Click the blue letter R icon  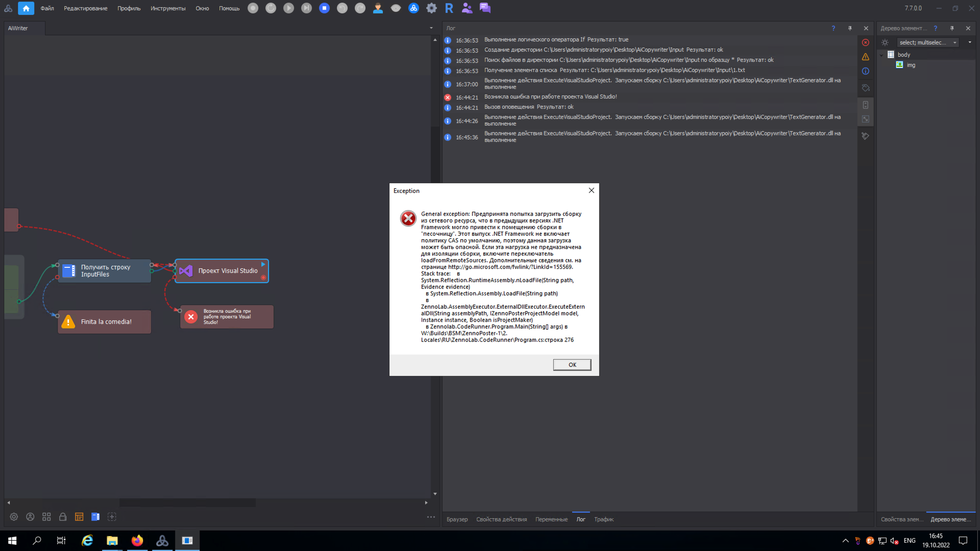[x=449, y=8]
